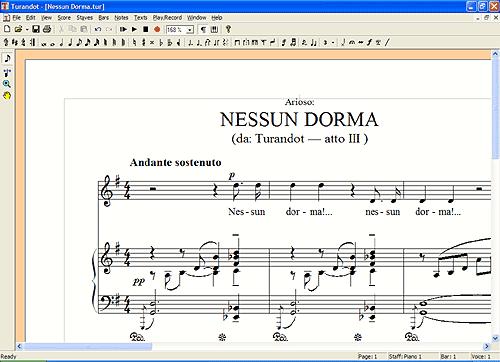Start recording with the red circle
Screen dimensions: 500x362
(x=157, y=29)
